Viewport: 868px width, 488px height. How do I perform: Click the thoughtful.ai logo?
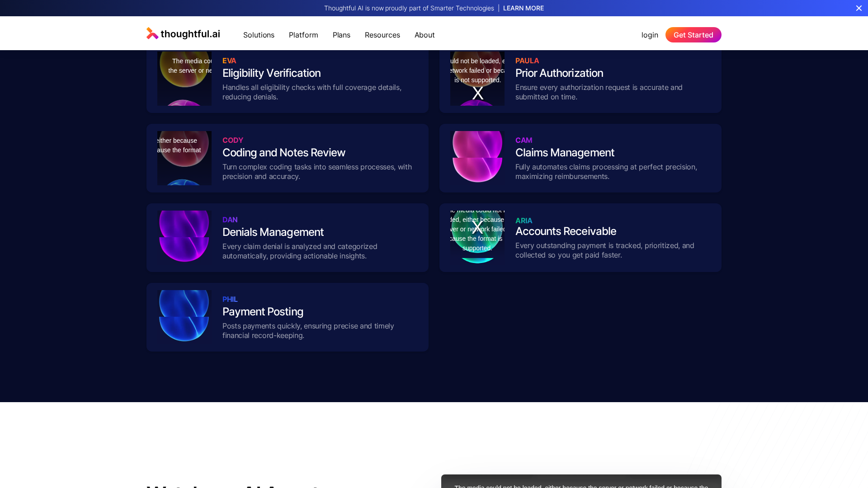pyautogui.click(x=183, y=34)
